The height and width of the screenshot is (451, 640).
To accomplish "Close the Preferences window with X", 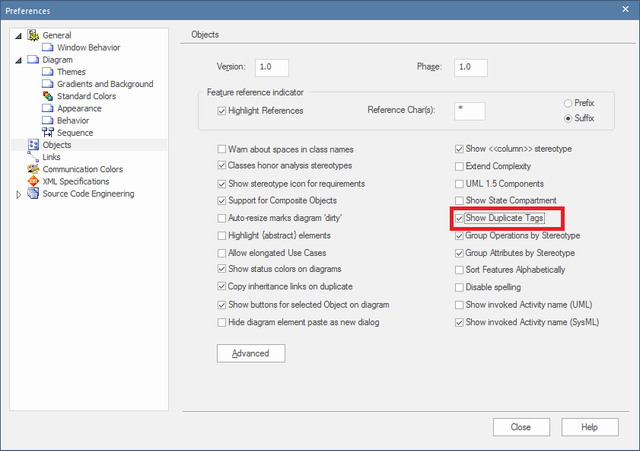I will click(x=625, y=9).
